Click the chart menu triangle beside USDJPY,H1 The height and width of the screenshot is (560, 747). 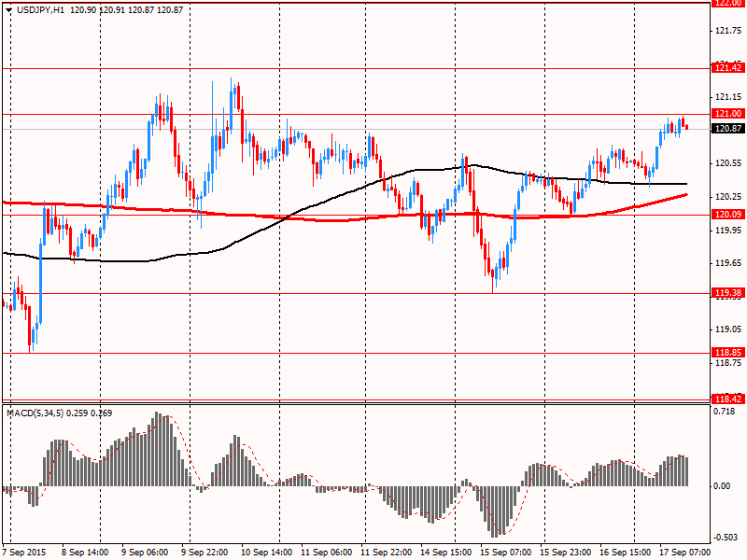click(x=9, y=10)
